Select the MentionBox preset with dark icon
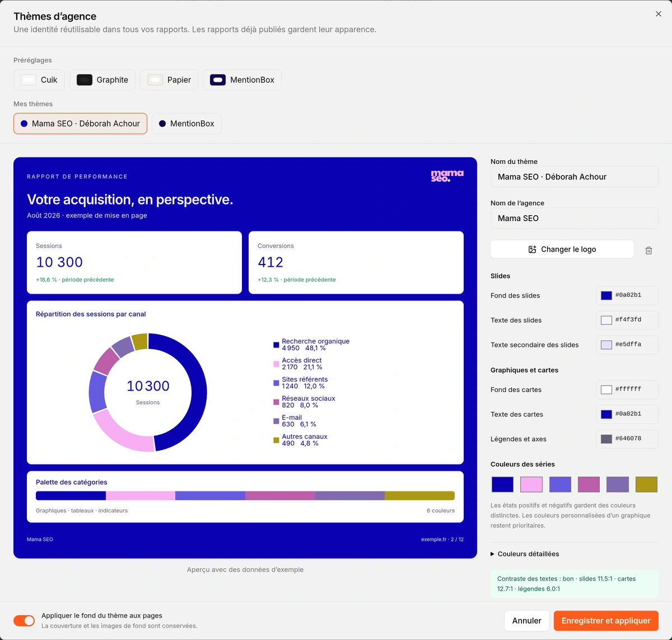This screenshot has height=640, width=672. point(242,80)
